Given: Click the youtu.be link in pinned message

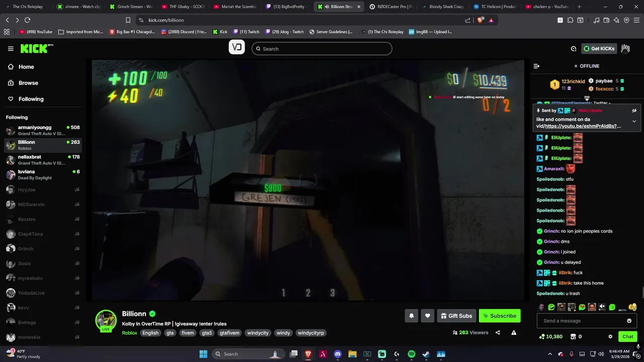Looking at the screenshot, I should 583,126.
